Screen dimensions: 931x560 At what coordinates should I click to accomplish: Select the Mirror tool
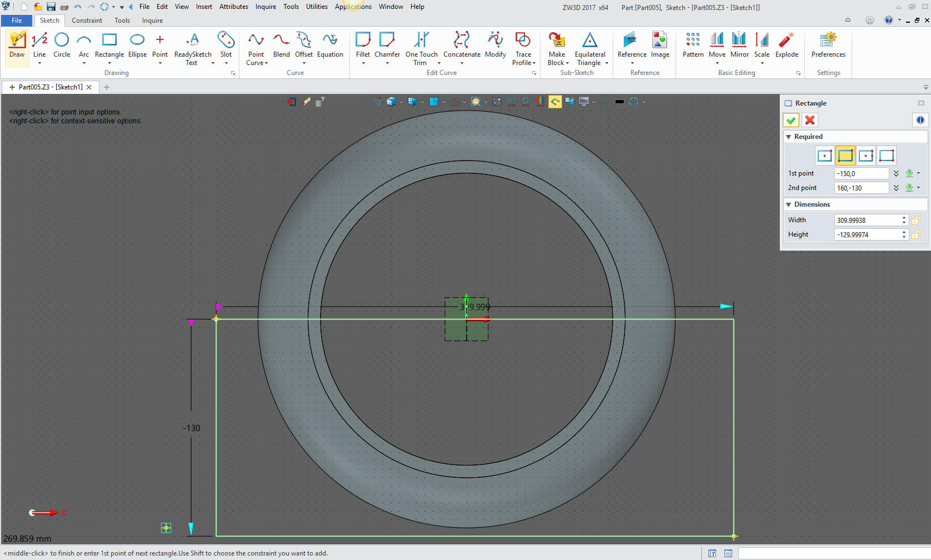coord(739,46)
